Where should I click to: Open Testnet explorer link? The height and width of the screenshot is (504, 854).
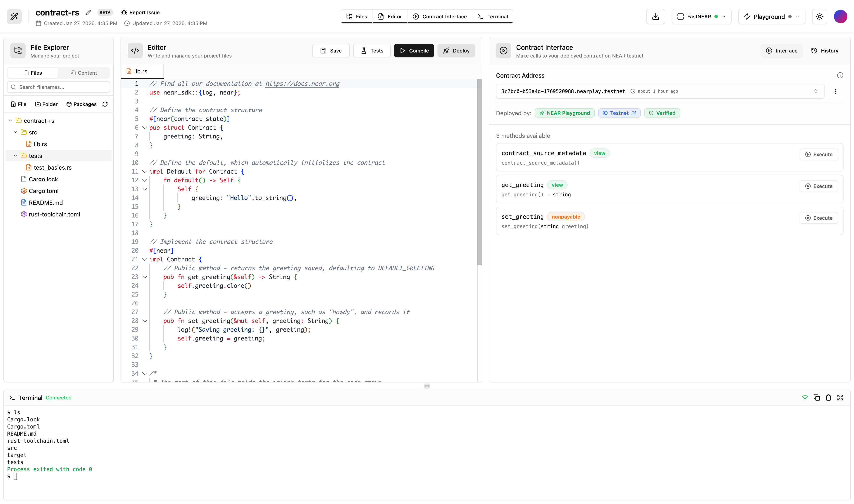pyautogui.click(x=619, y=113)
